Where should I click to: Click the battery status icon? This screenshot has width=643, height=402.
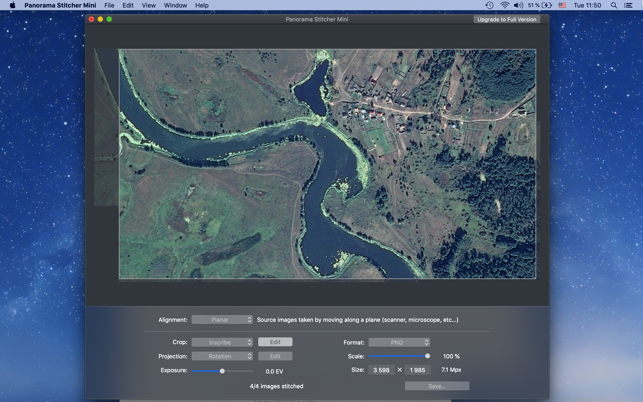pos(547,5)
